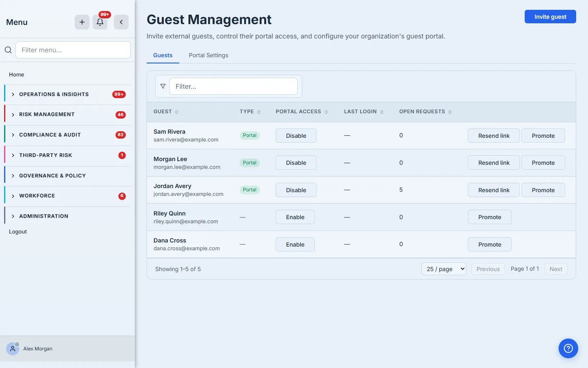
Task: Sort by TYPE column sort icon
Action: click(x=259, y=112)
